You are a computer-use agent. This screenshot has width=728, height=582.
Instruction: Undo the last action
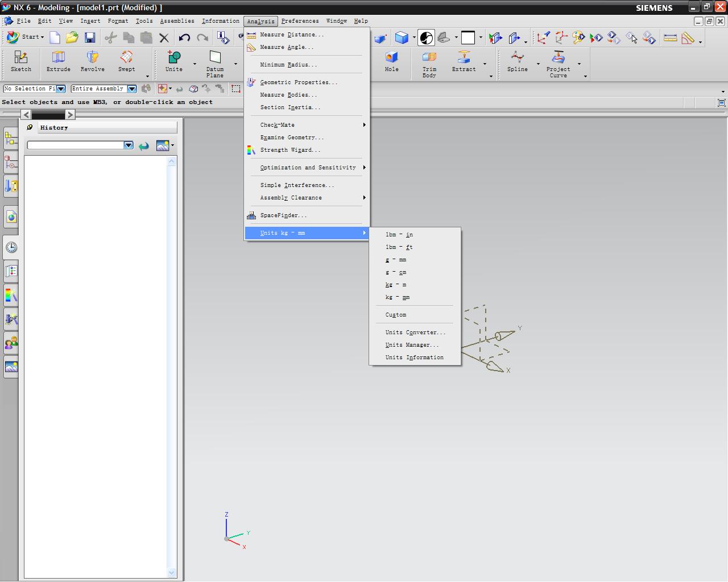(x=184, y=38)
